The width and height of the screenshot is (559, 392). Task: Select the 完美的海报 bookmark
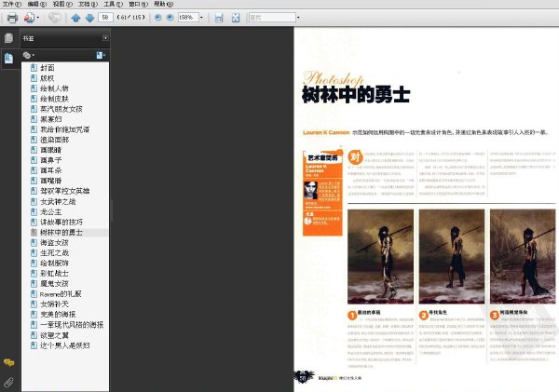point(58,315)
